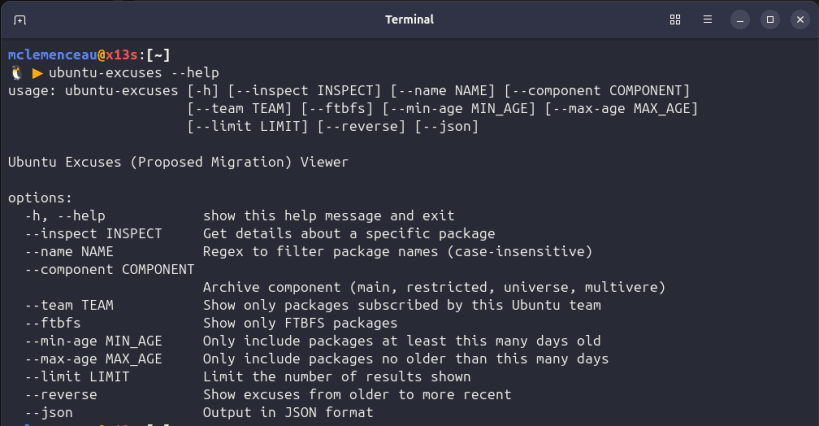The image size is (819, 426).
Task: Minimize the Terminal window
Action: (740, 20)
